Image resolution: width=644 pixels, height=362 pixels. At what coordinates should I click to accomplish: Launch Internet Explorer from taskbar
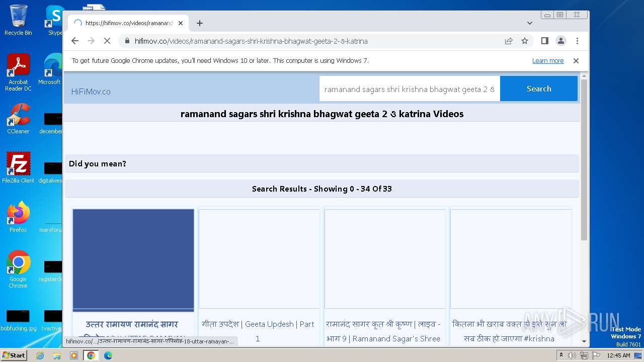(40, 355)
